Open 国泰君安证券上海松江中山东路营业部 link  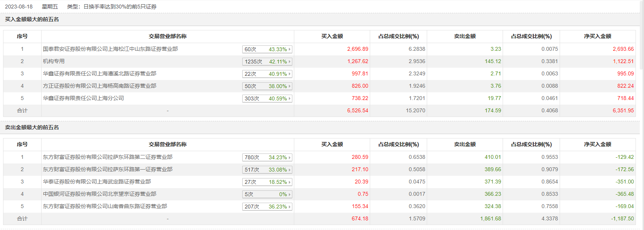tap(110, 49)
